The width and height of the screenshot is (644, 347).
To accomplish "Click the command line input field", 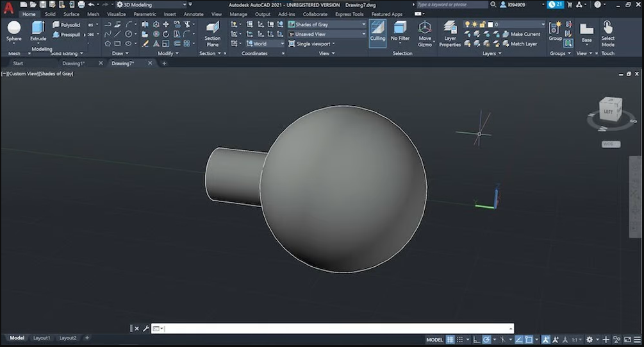I will [333, 328].
